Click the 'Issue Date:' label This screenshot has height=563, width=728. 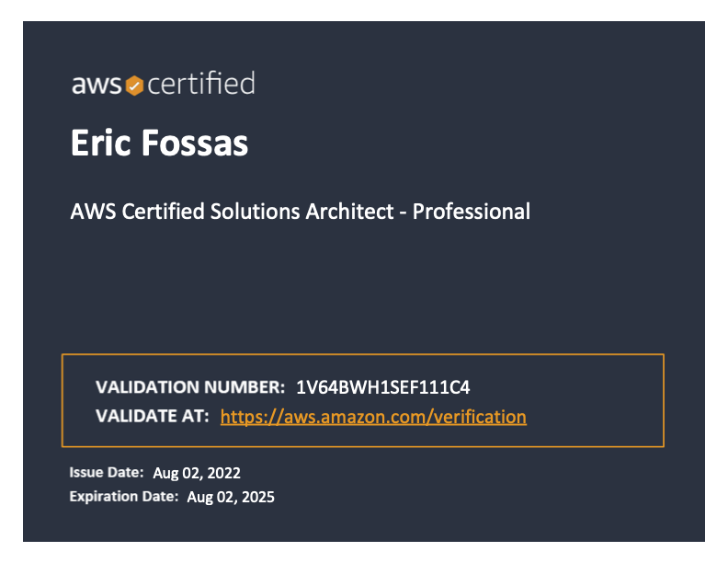pos(107,473)
